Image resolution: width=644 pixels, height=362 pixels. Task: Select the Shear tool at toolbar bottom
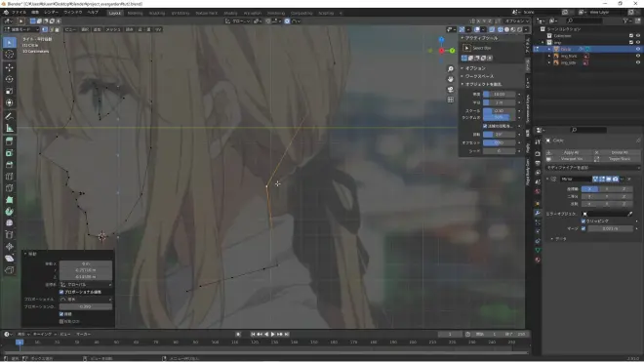coord(10,259)
